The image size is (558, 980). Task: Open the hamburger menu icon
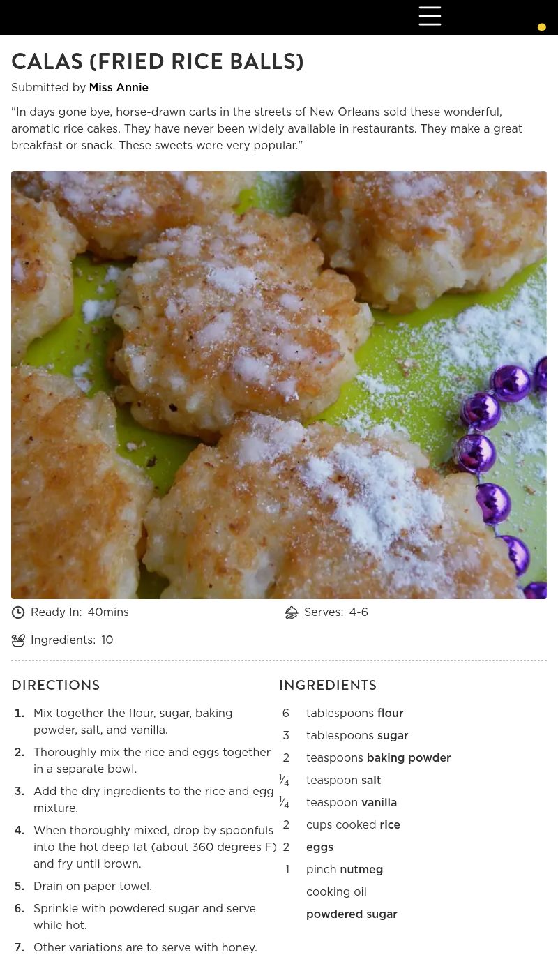[430, 16]
